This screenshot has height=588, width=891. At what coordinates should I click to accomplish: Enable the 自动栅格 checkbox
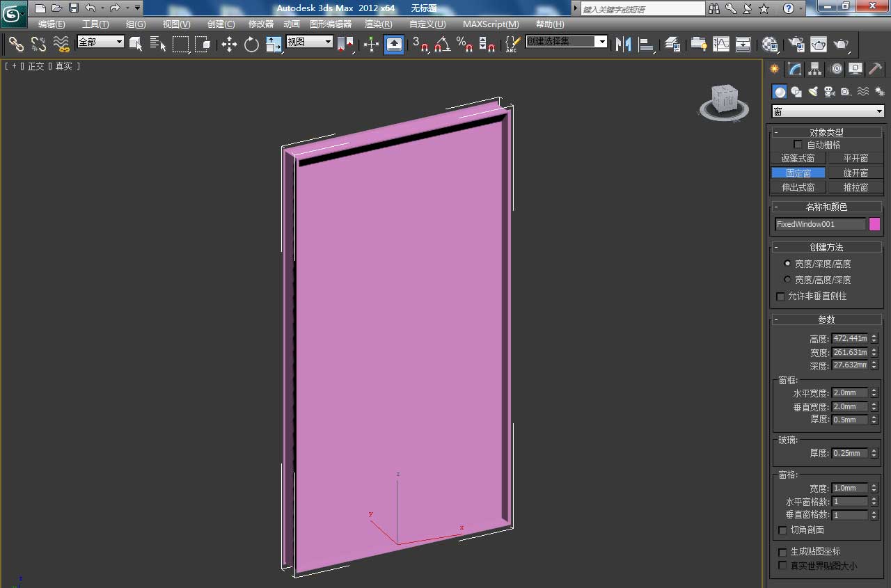(798, 145)
